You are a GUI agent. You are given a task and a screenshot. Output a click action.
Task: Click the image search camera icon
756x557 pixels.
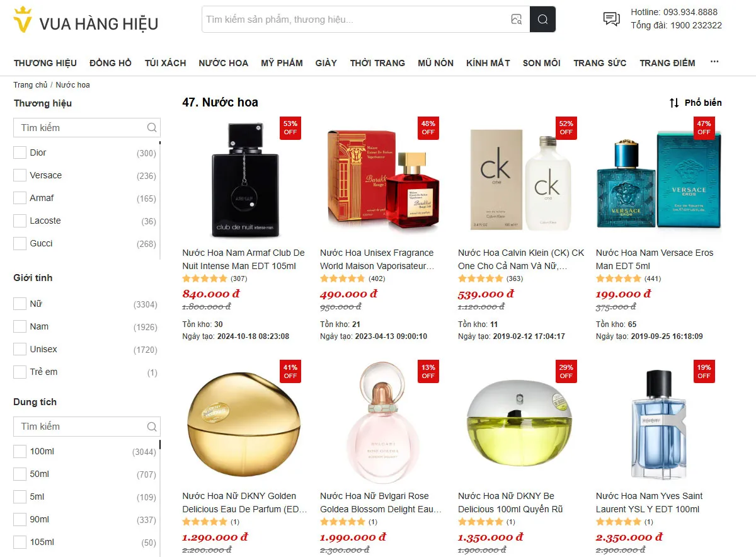(x=517, y=20)
